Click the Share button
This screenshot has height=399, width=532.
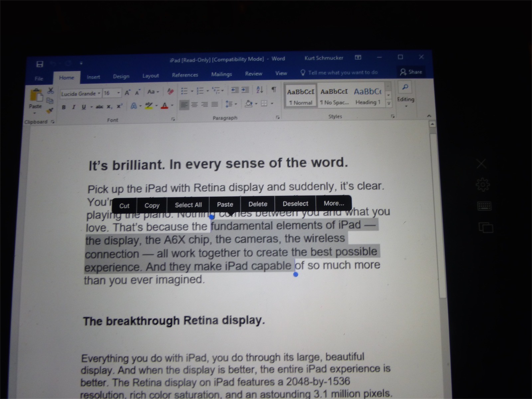point(411,72)
